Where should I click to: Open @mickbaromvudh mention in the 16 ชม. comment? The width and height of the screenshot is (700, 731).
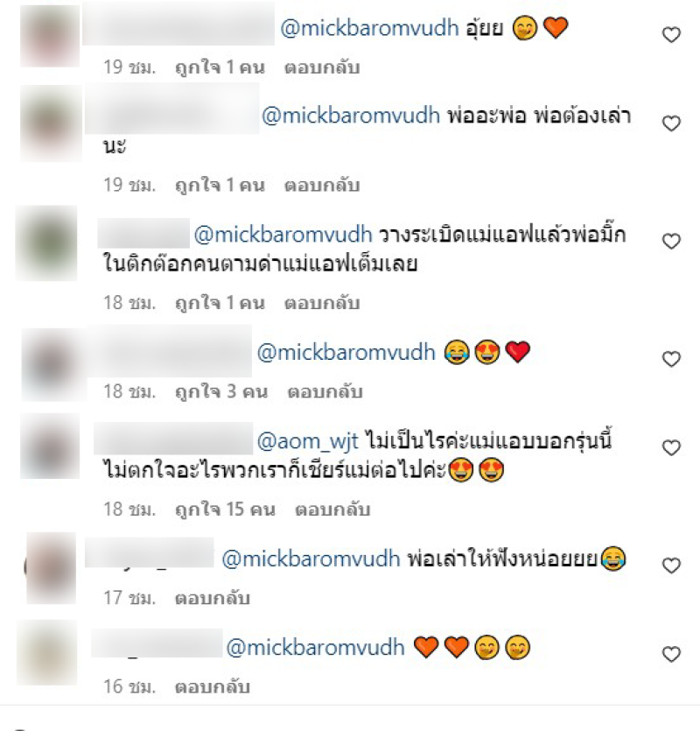(x=316, y=648)
